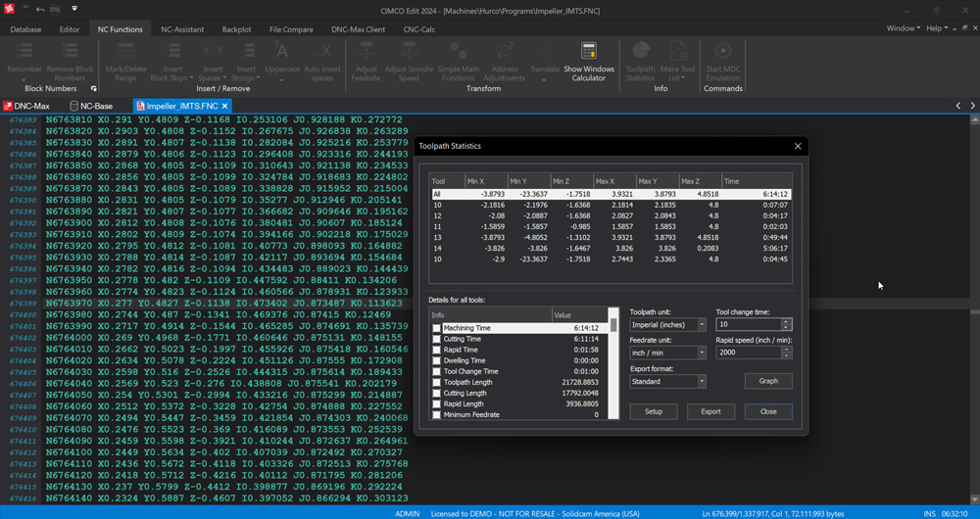
Task: Tick the Toolpath Length checkbox
Action: coord(437,382)
